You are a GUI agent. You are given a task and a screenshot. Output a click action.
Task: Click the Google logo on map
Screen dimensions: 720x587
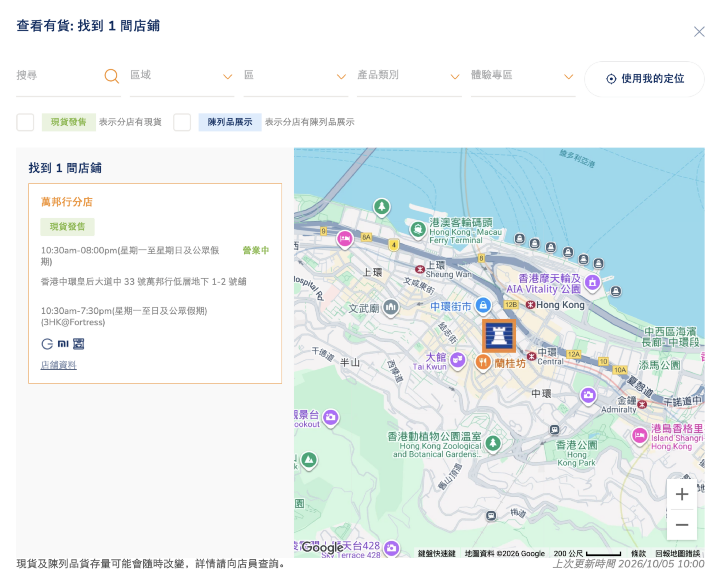[323, 547]
